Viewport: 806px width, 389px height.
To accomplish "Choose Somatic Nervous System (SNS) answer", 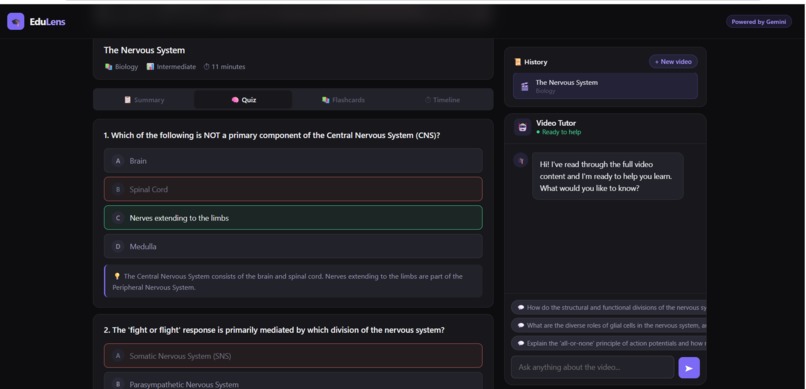I will coord(293,356).
